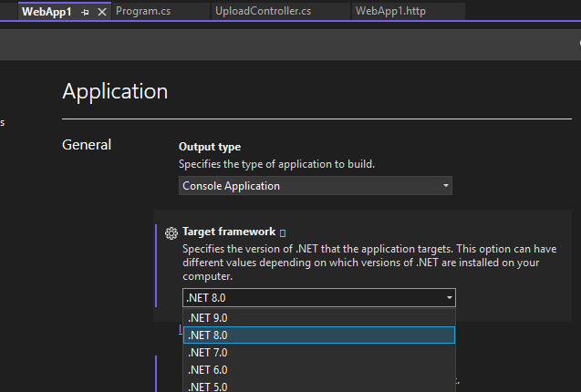Switch to the WebApp1.http tab
The image size is (581, 392).
390,12
